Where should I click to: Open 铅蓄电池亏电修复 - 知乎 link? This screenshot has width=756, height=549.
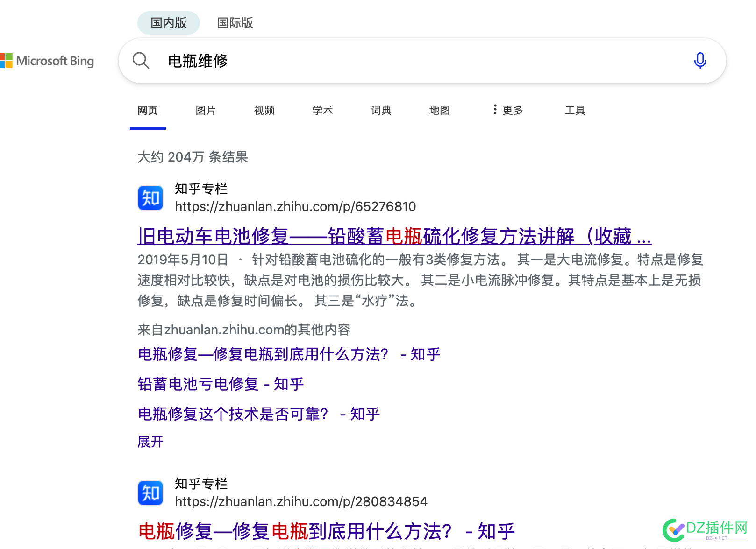[x=221, y=384]
